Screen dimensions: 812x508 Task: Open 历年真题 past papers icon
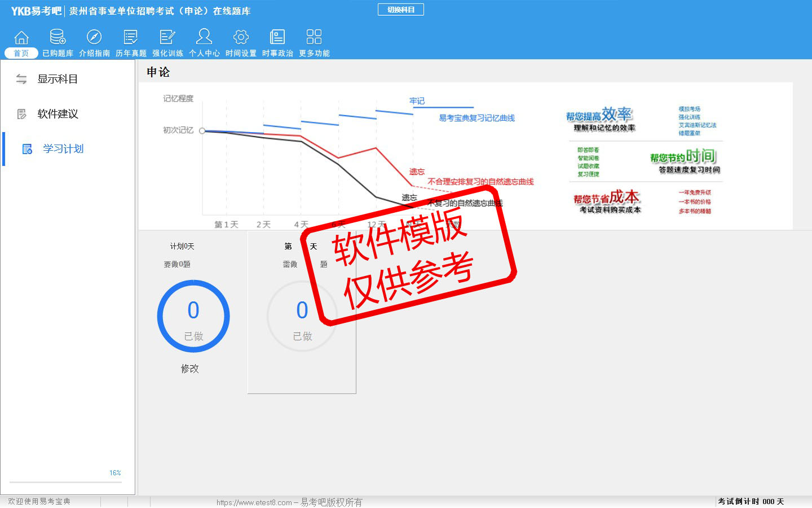coord(131,38)
